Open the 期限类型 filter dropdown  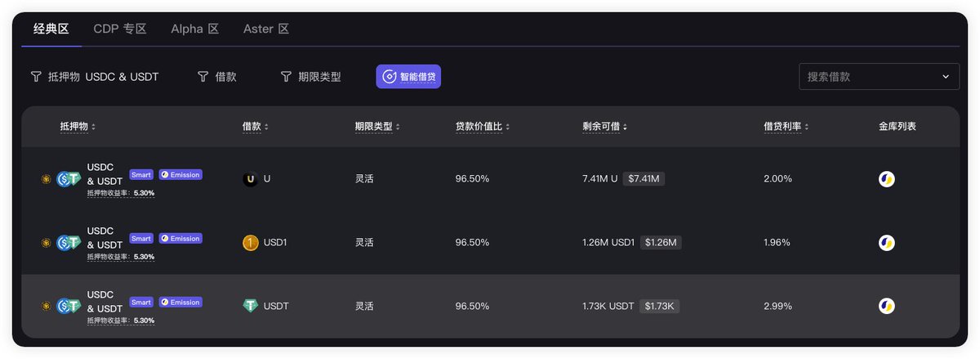point(310,77)
